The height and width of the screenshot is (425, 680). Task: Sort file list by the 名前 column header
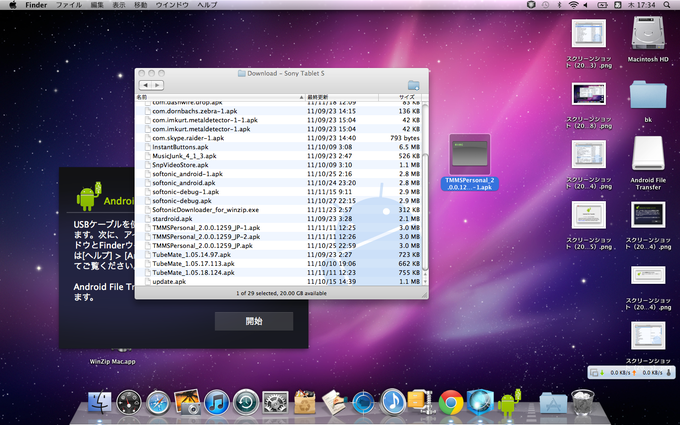pyautogui.click(x=220, y=97)
